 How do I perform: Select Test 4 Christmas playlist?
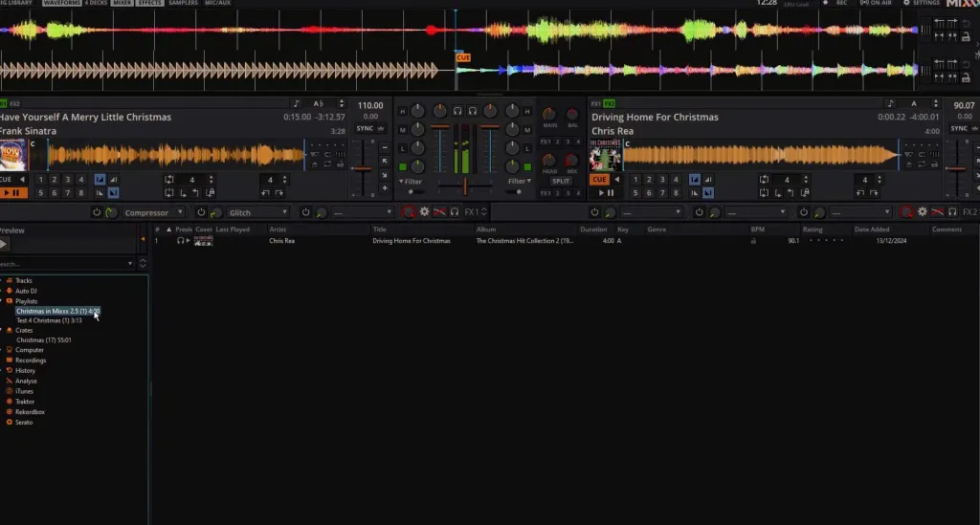point(49,320)
